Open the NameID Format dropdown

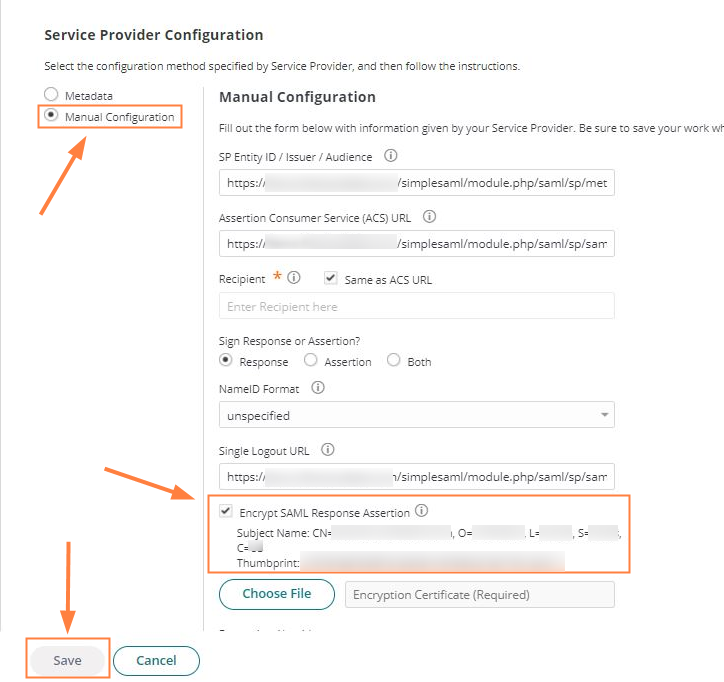point(416,415)
